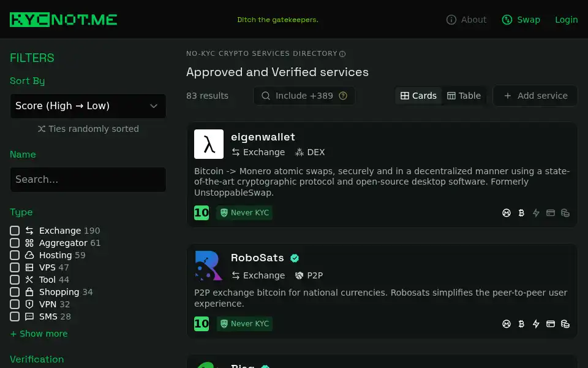The width and height of the screenshot is (588, 368).
Task: Click the Never KYC tag on RoboSats
Action: point(244,324)
